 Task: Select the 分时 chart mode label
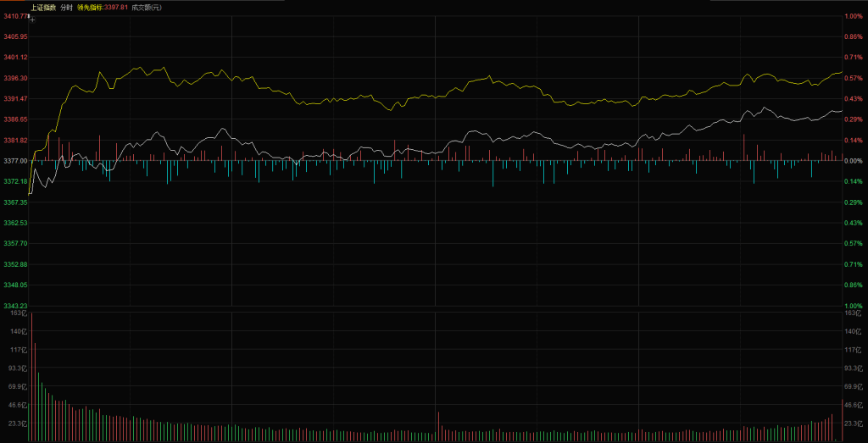click(66, 8)
